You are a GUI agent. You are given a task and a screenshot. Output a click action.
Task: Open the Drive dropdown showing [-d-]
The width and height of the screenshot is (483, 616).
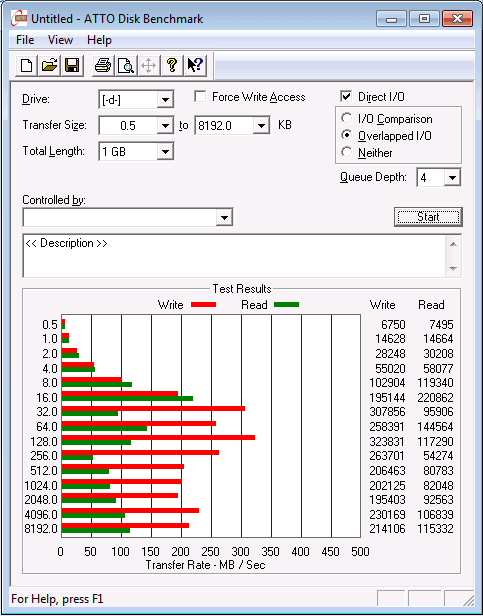pyautogui.click(x=165, y=100)
